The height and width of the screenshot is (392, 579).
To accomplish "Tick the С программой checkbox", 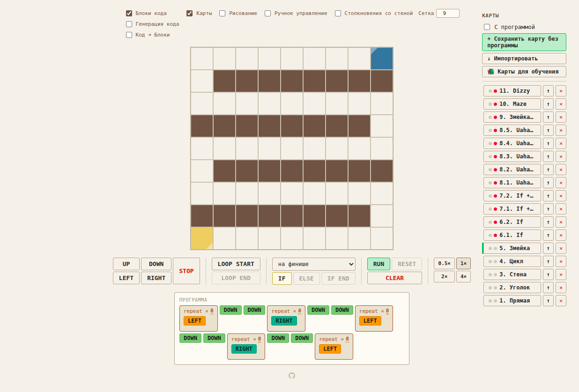I will click(487, 27).
